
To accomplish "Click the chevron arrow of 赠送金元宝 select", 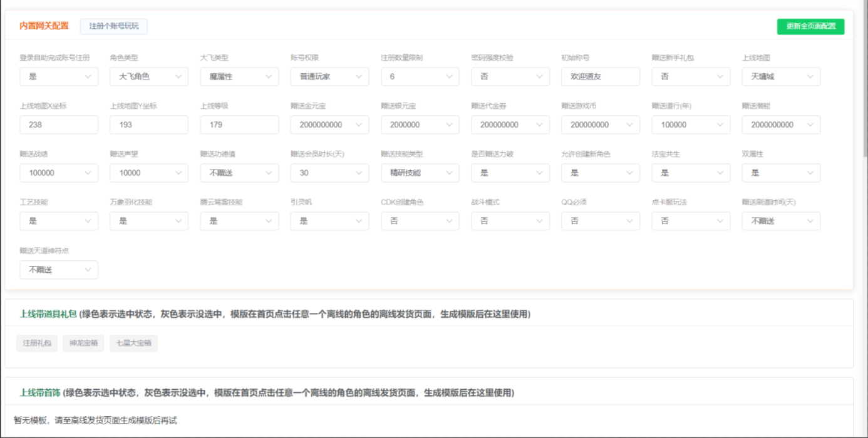I will tap(359, 125).
